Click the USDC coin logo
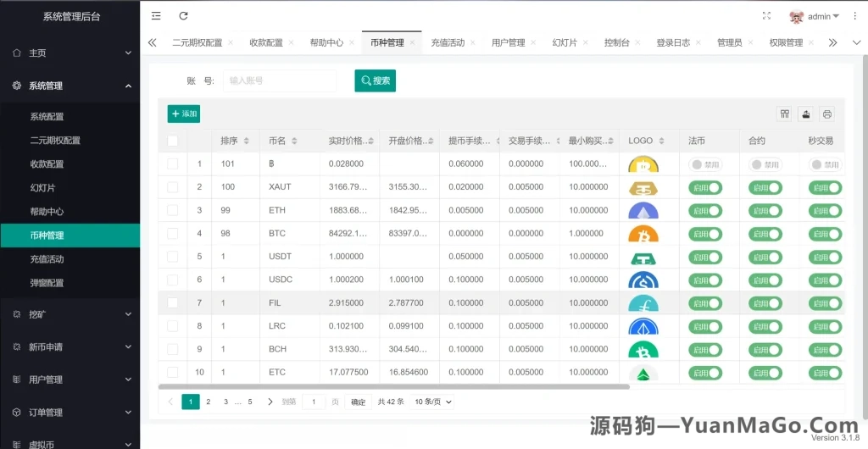The height and width of the screenshot is (449, 868). coord(643,280)
